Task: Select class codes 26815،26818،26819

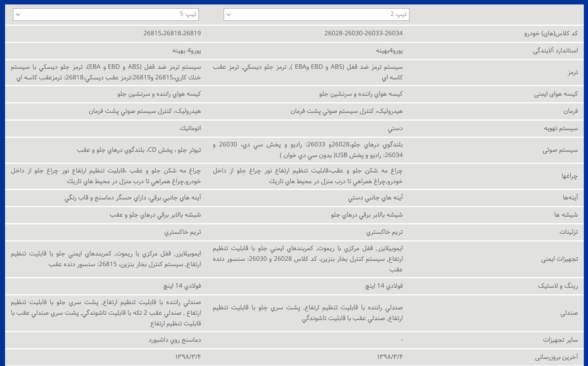Action: point(172,33)
